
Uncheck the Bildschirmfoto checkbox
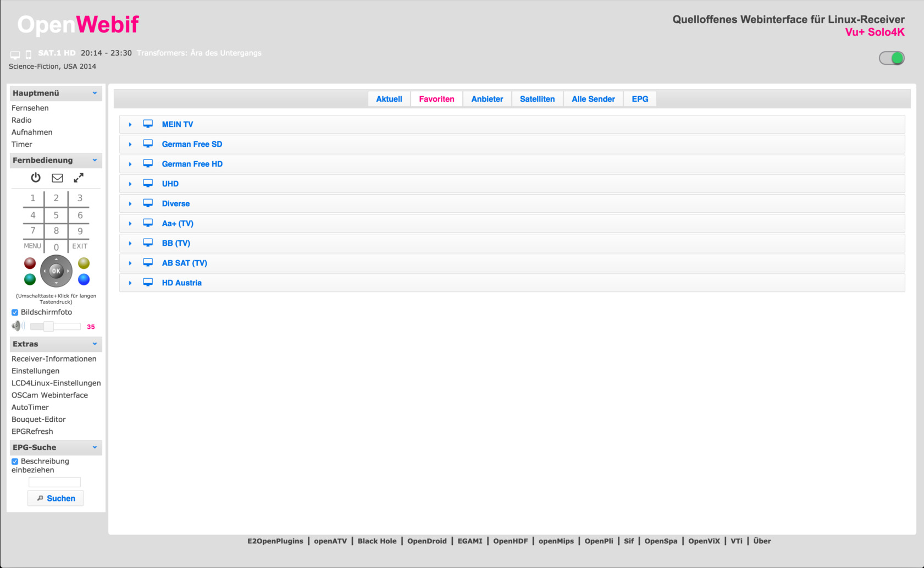coord(15,312)
